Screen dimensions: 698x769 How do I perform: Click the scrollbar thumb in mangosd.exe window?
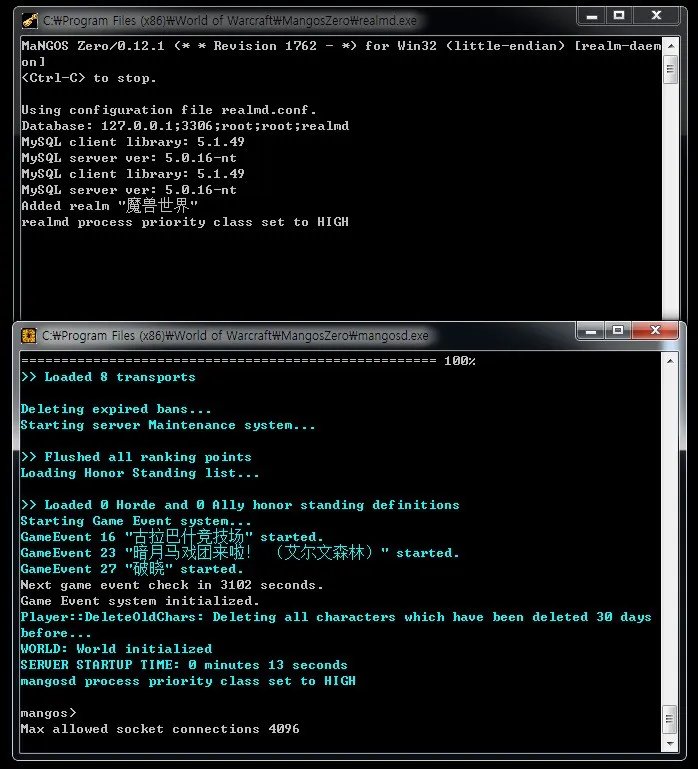click(x=670, y=719)
